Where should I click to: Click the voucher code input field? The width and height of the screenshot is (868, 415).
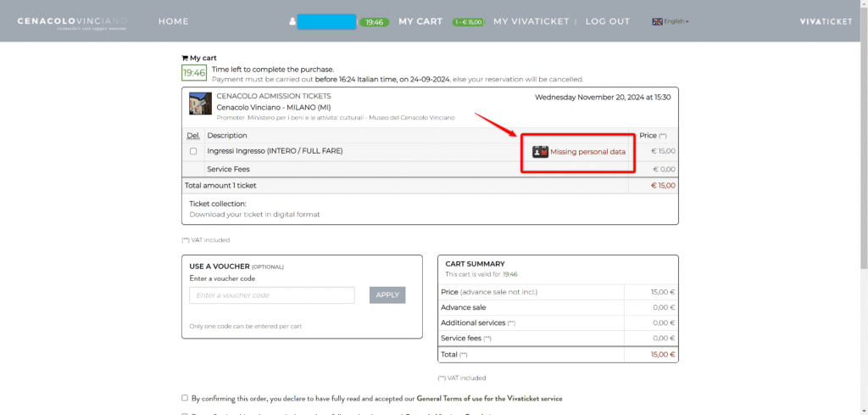[272, 295]
